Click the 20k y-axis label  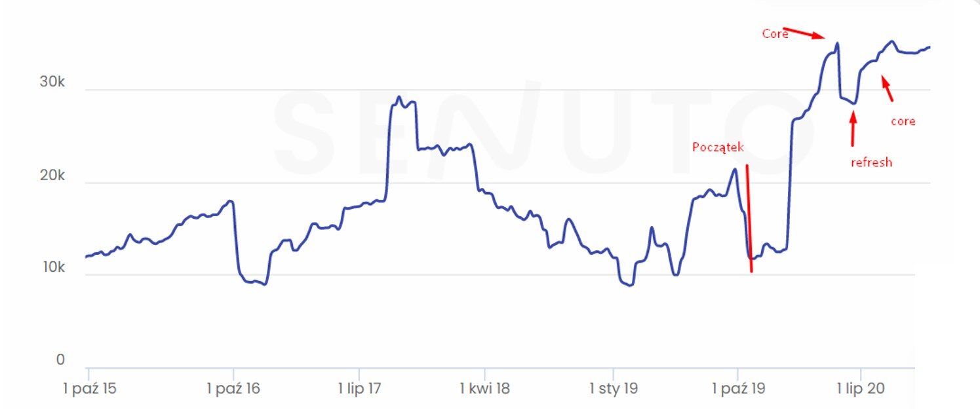click(x=52, y=176)
